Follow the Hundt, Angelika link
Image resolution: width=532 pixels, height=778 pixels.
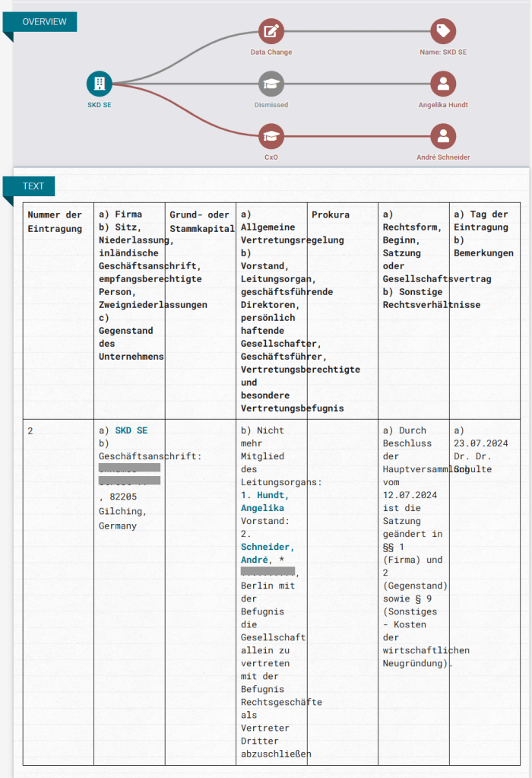[262, 501]
